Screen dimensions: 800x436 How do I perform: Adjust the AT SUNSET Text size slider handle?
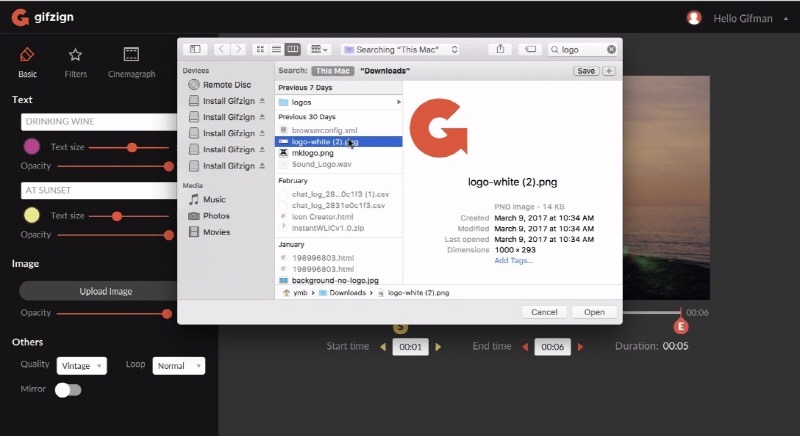coord(117,216)
